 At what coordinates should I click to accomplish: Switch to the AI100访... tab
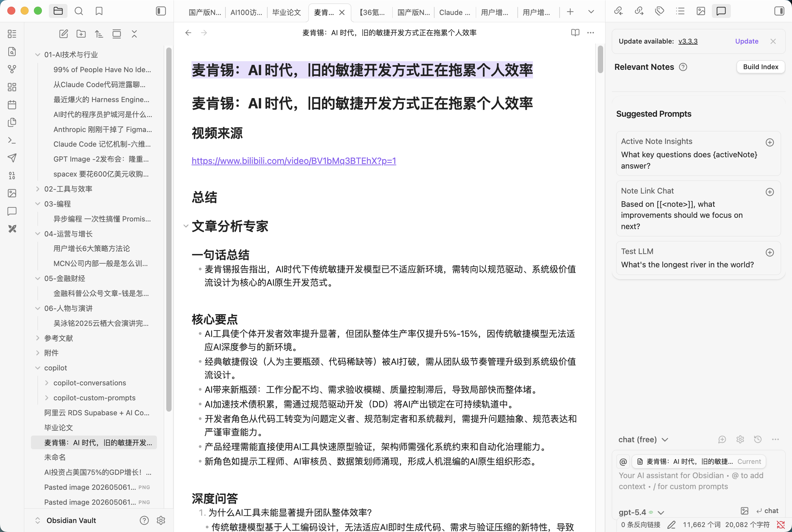pyautogui.click(x=246, y=12)
